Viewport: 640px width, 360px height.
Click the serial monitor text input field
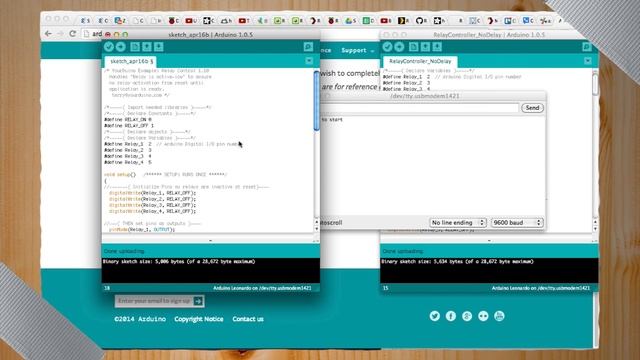click(x=420, y=108)
